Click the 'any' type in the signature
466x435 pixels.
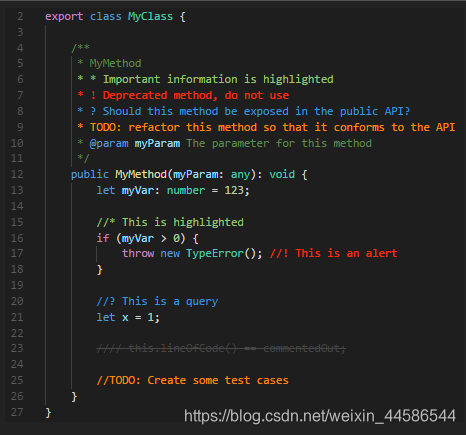pyautogui.click(x=240, y=174)
